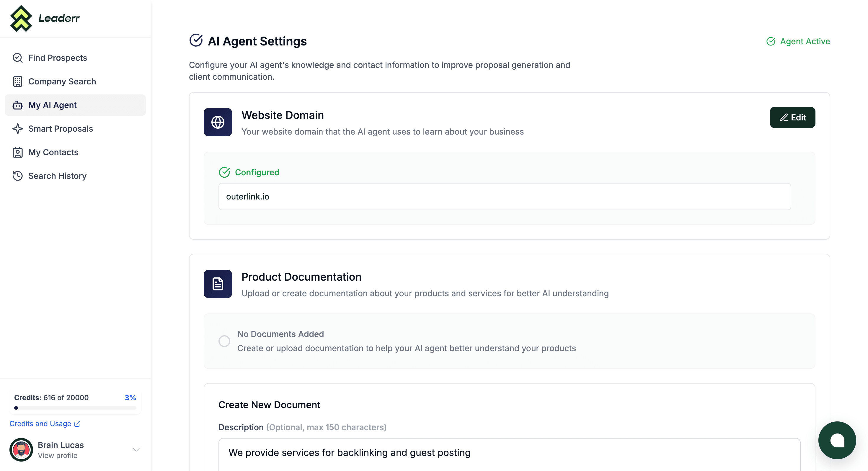The height and width of the screenshot is (471, 868).
Task: Click the Website Domain globe icon
Action: 218,122
